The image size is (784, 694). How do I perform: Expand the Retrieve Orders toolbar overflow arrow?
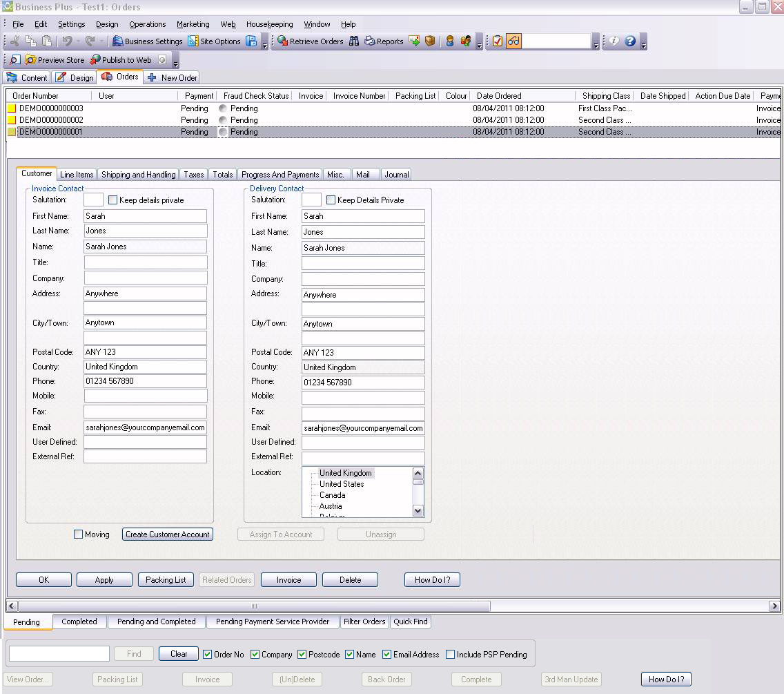click(479, 45)
